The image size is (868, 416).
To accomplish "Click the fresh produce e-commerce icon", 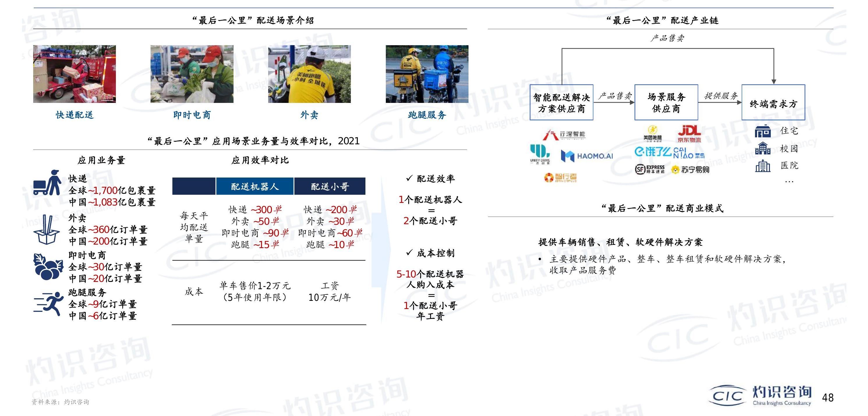I will tap(48, 267).
